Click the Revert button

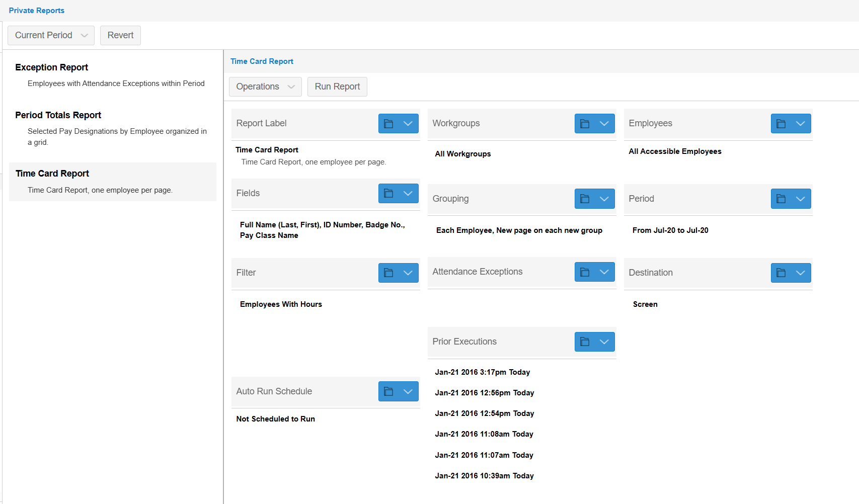point(120,36)
